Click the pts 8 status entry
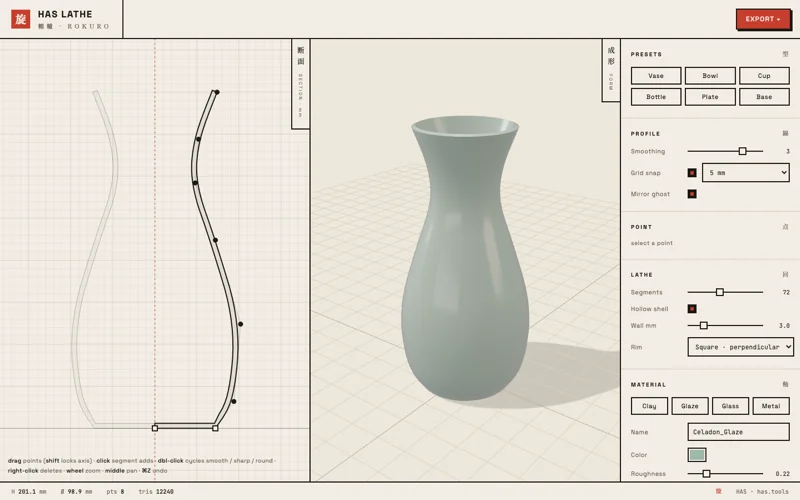The image size is (800, 500). 115,492
